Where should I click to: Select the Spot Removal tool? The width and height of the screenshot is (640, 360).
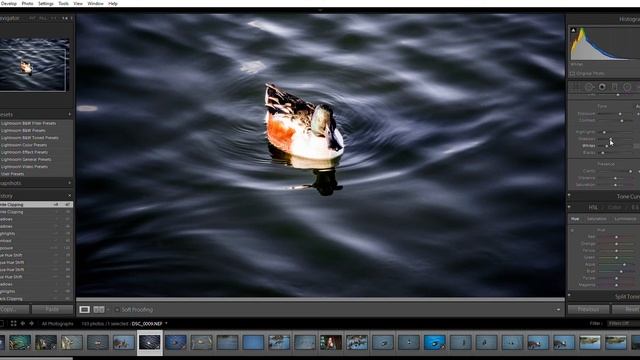(589, 87)
